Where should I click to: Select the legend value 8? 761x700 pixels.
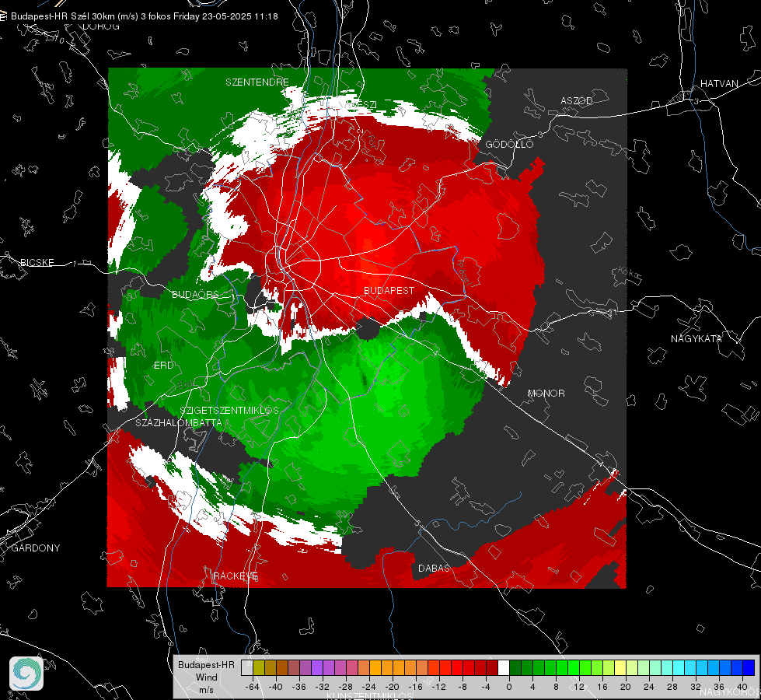(556, 687)
